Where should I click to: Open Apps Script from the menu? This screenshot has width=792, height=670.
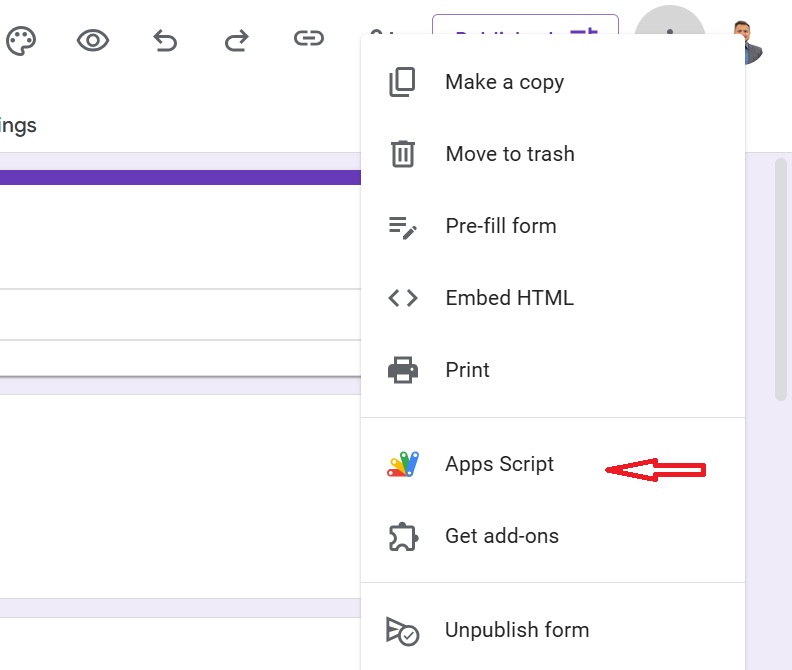[x=499, y=464]
